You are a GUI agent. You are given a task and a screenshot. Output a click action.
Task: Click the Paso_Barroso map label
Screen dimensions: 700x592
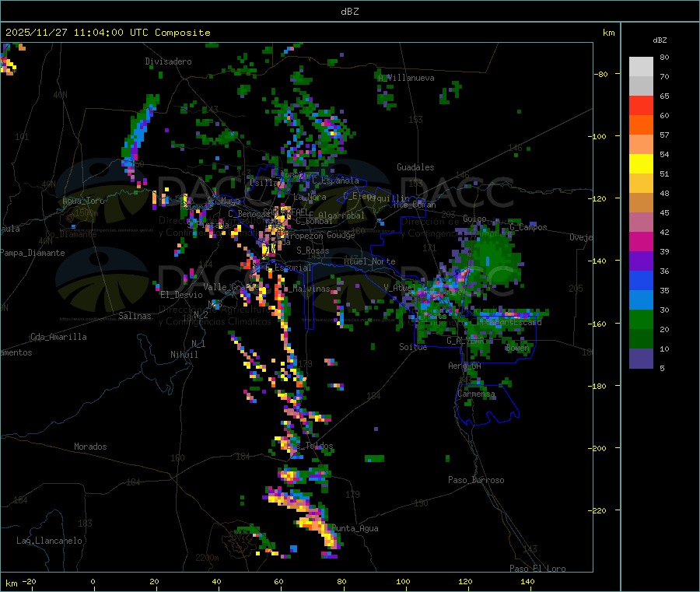click(x=476, y=480)
